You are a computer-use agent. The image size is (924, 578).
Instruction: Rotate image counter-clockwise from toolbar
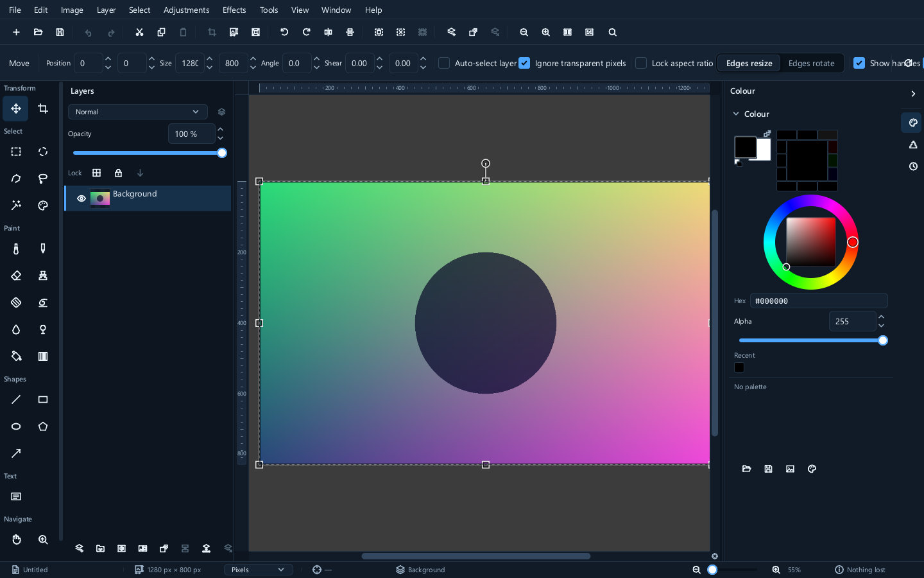284,32
